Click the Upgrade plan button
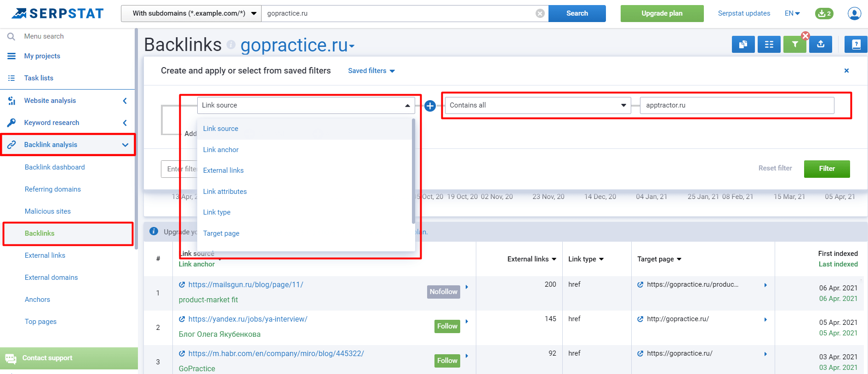This screenshot has width=868, height=374. (662, 13)
